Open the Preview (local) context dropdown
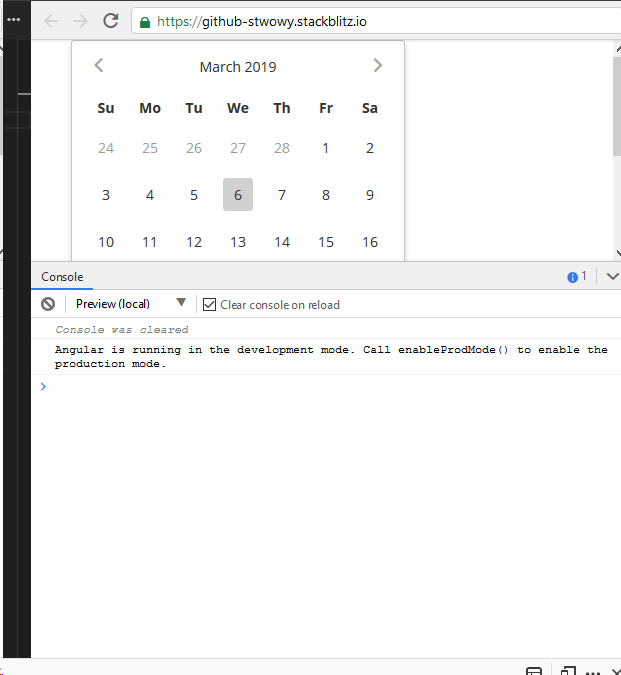Image resolution: width=621 pixels, height=675 pixels. pyautogui.click(x=131, y=304)
